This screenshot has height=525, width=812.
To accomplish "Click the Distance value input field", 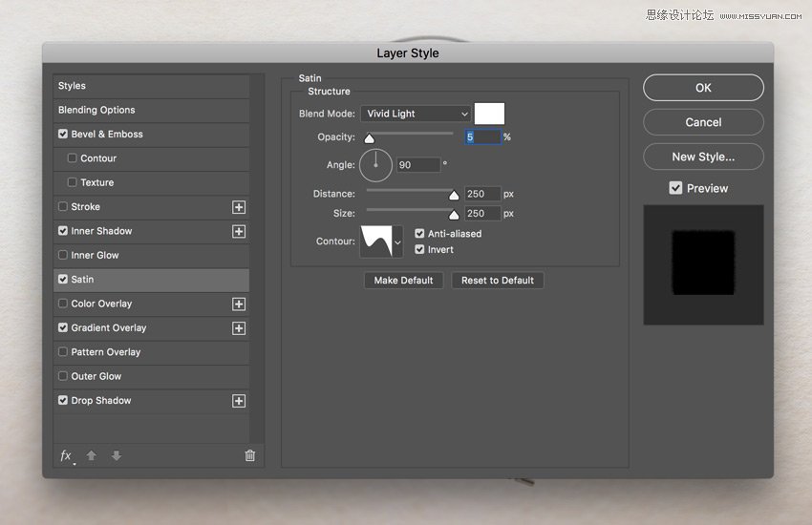I will coord(481,194).
